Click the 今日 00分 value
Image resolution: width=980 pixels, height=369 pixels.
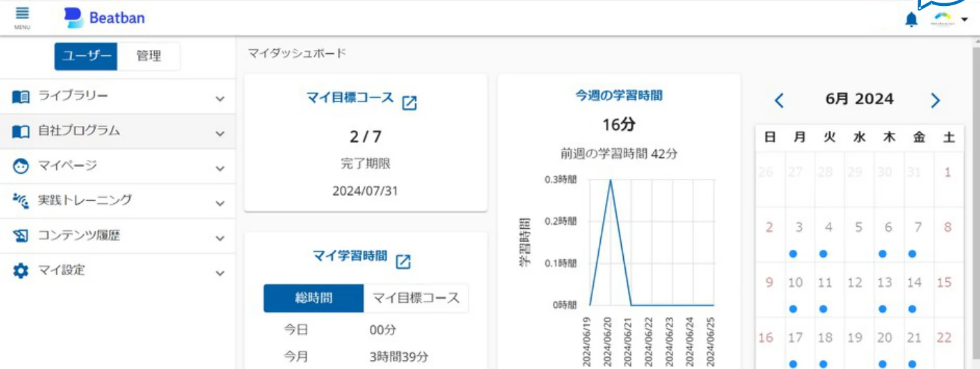pos(383,330)
